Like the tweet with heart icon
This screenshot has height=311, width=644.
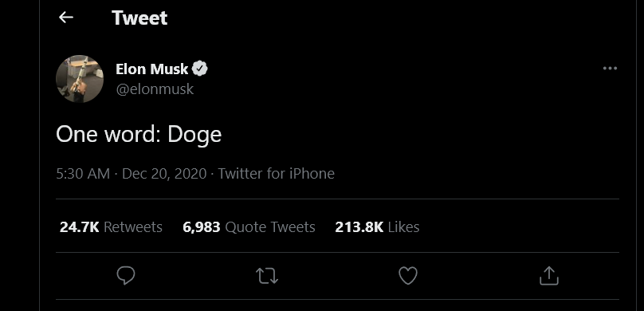pos(408,275)
